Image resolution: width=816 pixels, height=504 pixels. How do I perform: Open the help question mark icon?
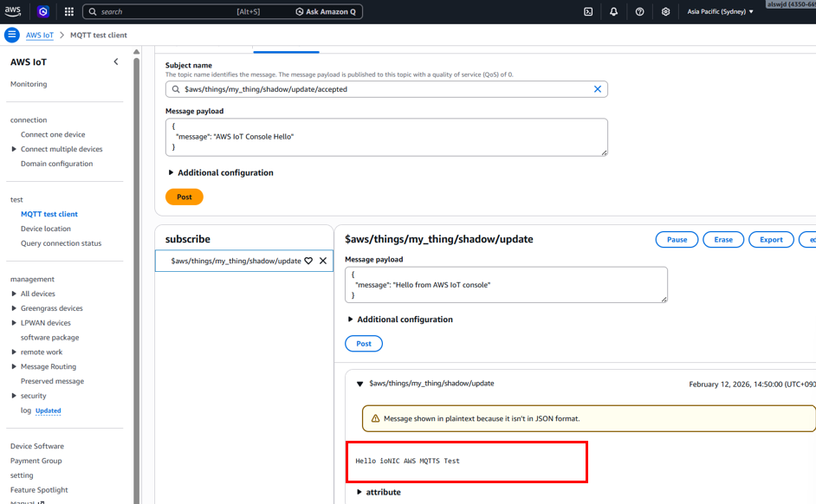(639, 12)
